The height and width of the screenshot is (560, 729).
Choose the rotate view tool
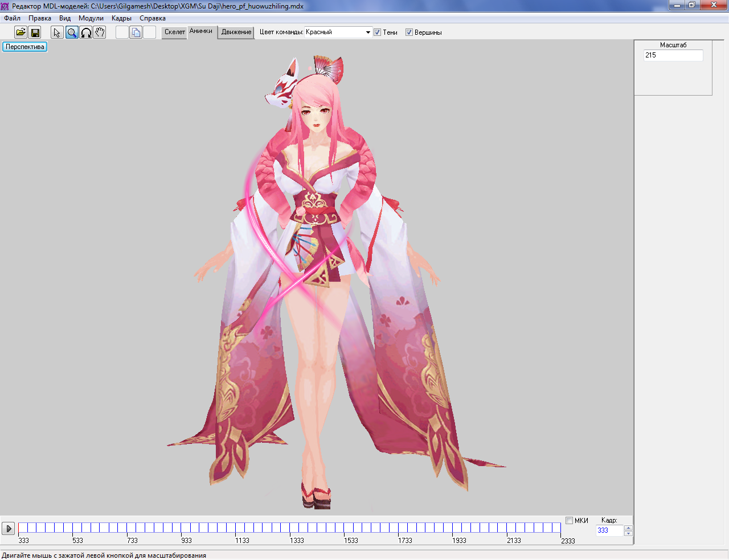tap(86, 32)
